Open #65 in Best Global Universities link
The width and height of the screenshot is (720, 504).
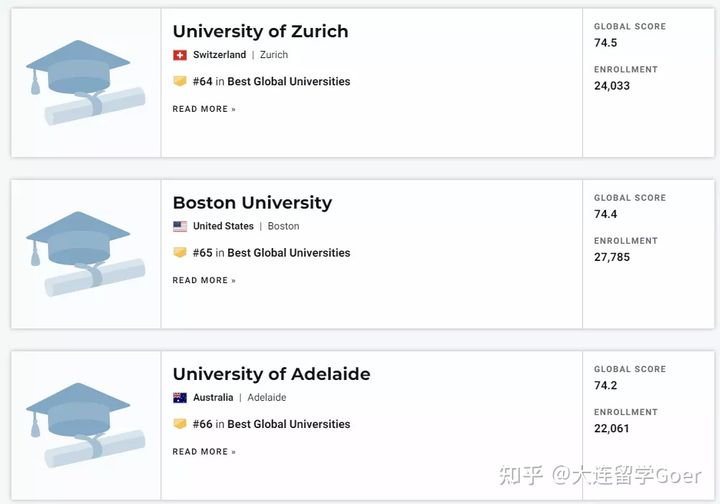pos(271,252)
